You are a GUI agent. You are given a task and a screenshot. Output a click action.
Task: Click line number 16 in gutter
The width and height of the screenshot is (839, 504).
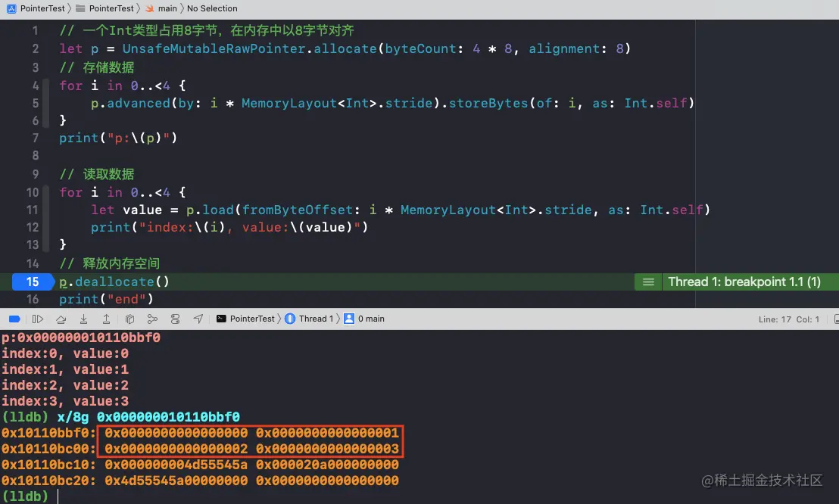(33, 299)
